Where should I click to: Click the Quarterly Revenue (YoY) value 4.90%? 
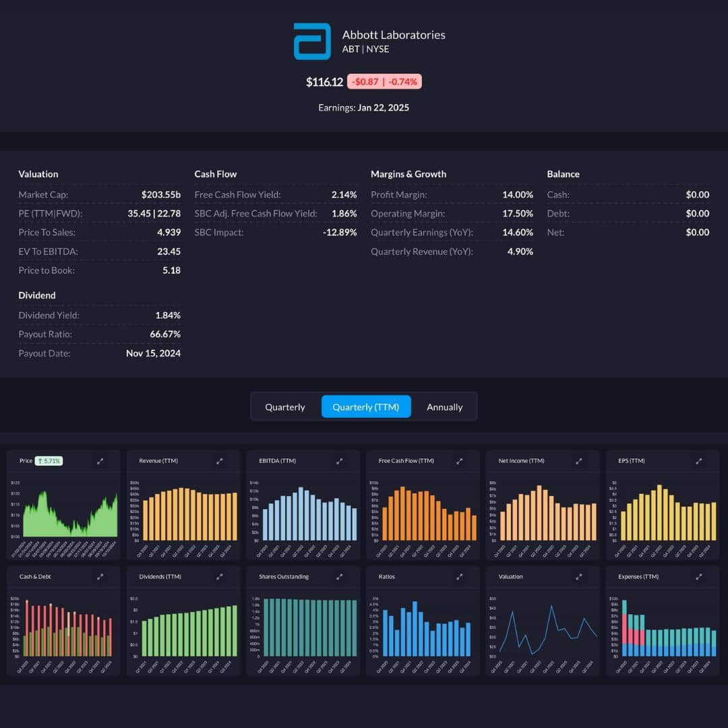click(520, 251)
